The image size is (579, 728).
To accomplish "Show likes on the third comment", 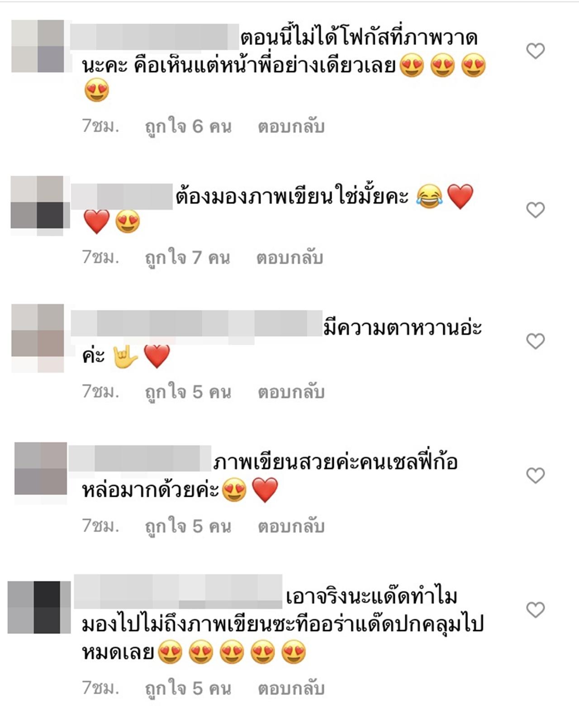I will 188,392.
